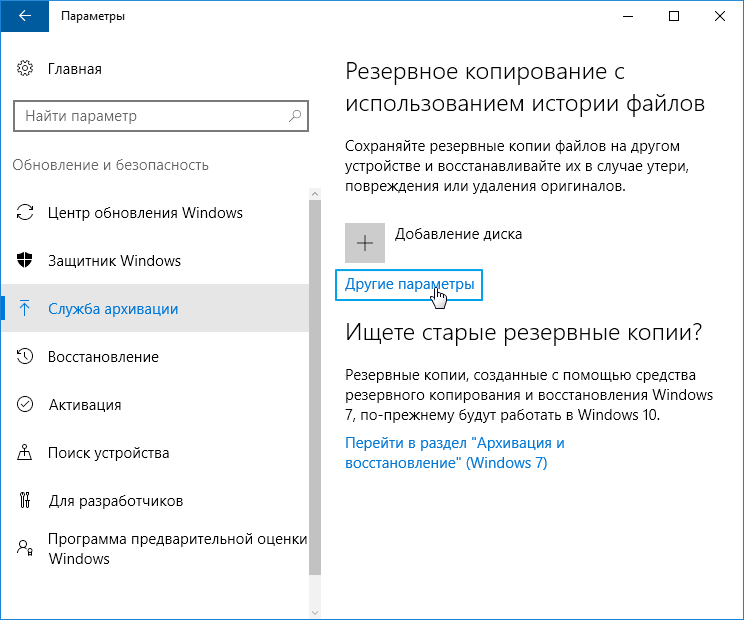
Task: Follow the Архивация и восстановление (Windows 7) link
Action: click(455, 453)
